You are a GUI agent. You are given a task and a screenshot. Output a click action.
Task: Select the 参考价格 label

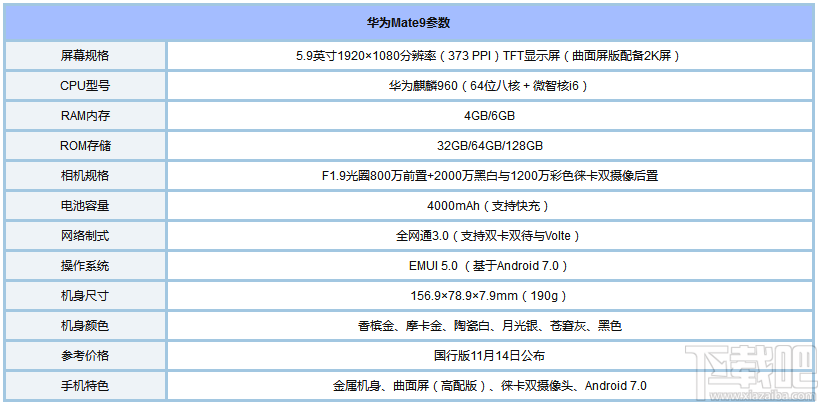[x=85, y=356]
